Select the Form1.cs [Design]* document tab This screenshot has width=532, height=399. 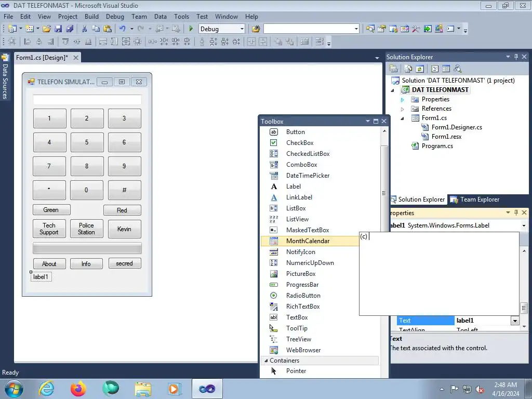pyautogui.click(x=42, y=57)
